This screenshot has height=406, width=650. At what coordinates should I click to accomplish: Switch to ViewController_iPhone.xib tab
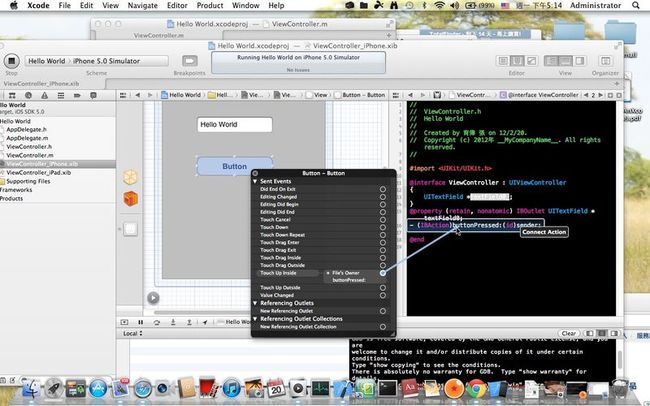(x=41, y=83)
